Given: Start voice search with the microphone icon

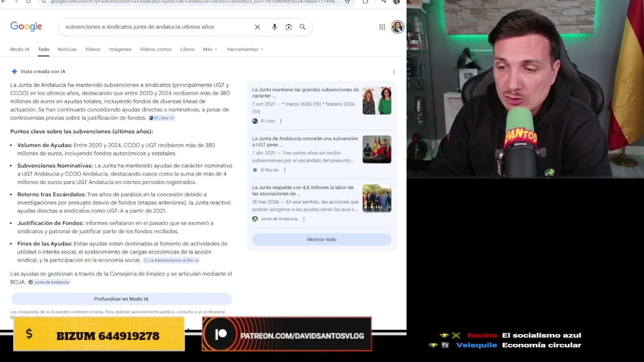Looking at the screenshot, I should click(274, 27).
